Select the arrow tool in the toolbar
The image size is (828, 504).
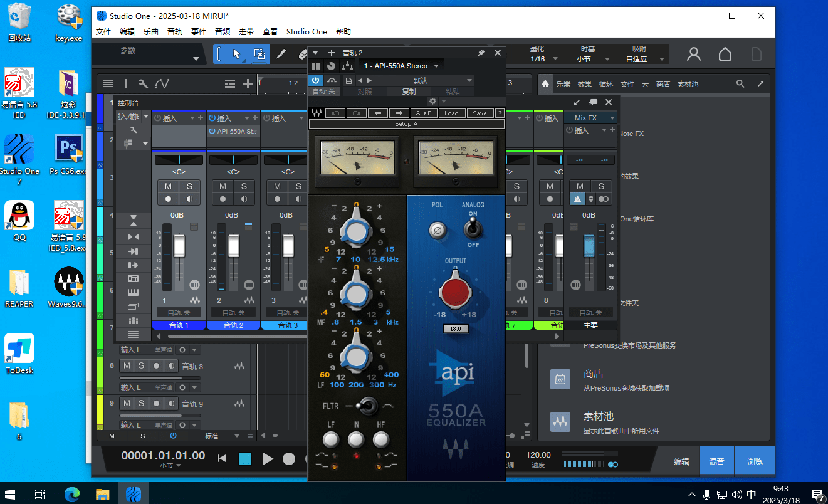coord(236,54)
